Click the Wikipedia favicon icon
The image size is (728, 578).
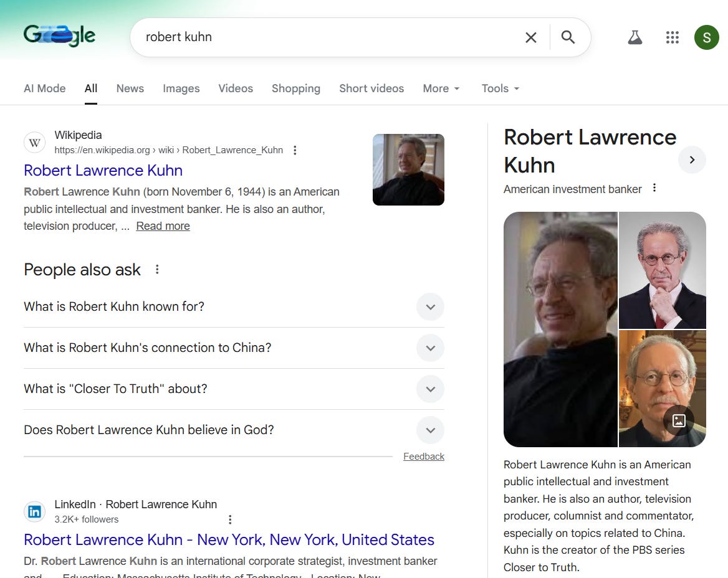(34, 143)
